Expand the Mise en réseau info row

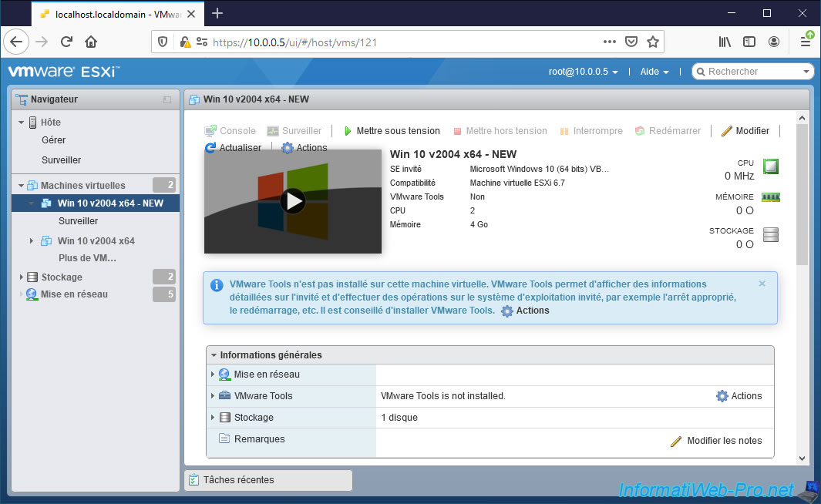[x=213, y=375]
